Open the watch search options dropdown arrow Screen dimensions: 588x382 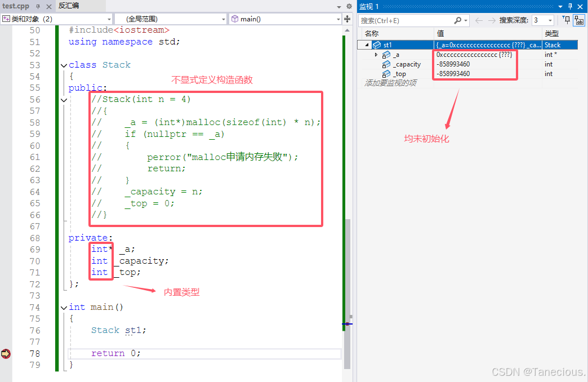(x=466, y=21)
